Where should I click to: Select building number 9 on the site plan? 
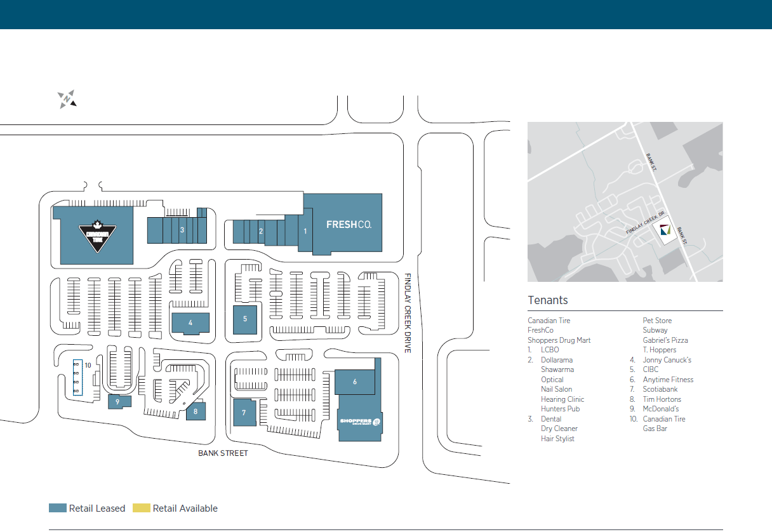coord(118,401)
